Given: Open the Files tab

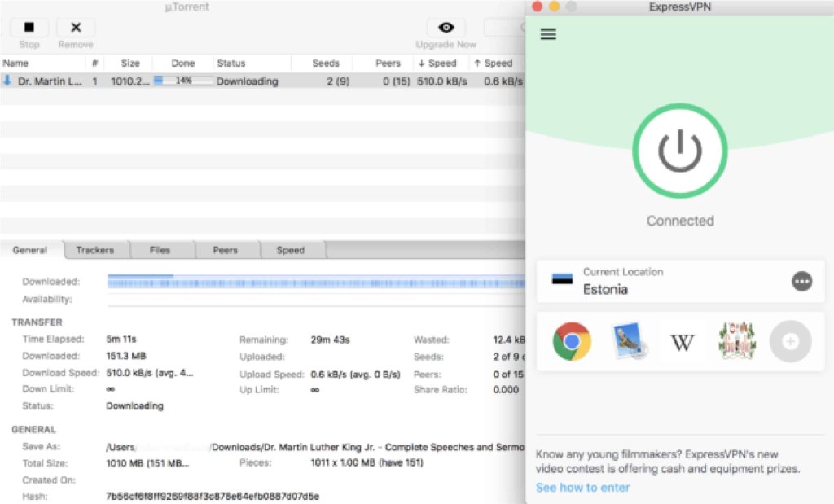Looking at the screenshot, I should (x=160, y=250).
